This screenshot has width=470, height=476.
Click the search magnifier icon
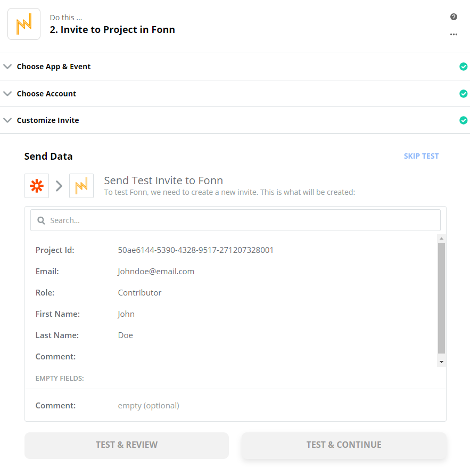(41, 220)
